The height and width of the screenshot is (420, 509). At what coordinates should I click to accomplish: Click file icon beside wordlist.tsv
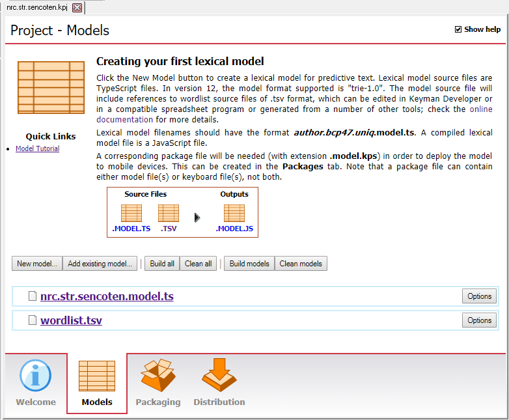click(x=32, y=320)
